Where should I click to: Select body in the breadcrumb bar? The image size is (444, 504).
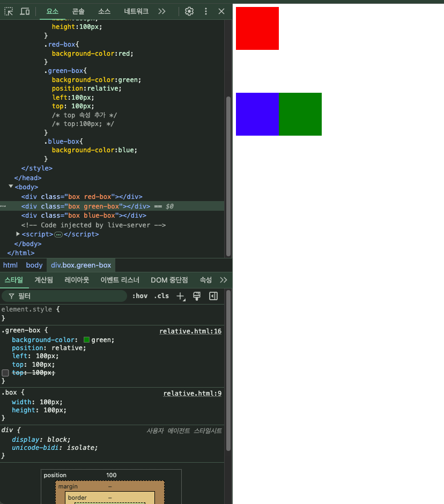(x=34, y=265)
